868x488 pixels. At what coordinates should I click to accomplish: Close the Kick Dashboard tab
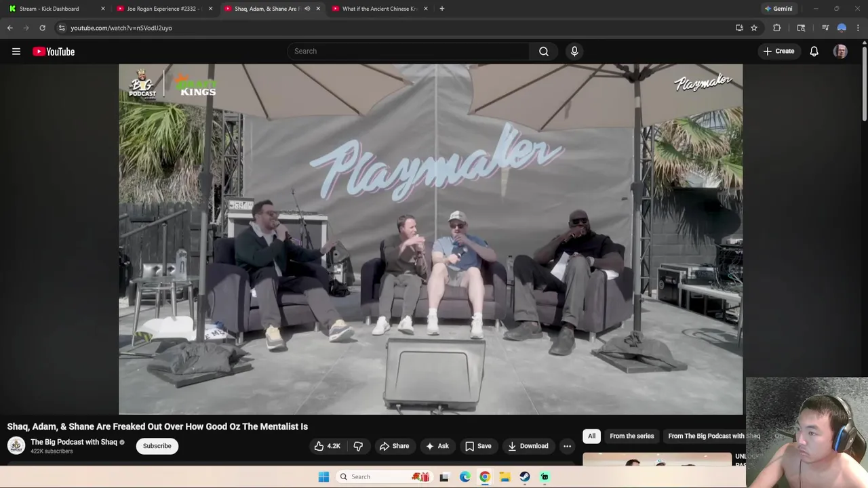103,9
